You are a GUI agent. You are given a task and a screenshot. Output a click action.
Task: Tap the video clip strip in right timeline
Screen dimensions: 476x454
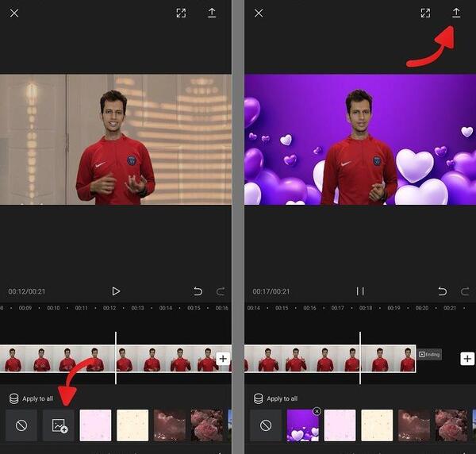click(330, 359)
